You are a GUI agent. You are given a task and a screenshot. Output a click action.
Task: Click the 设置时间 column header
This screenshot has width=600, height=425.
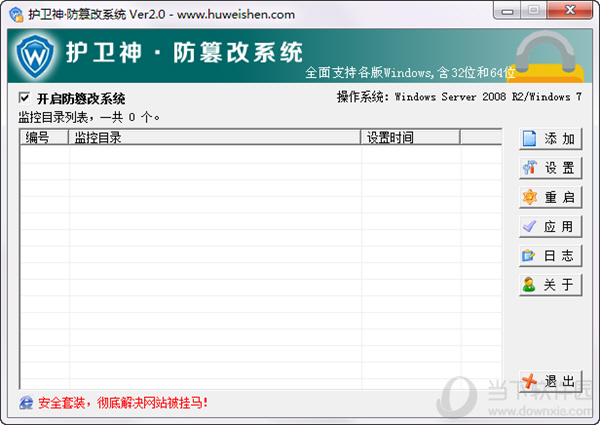[410, 137]
